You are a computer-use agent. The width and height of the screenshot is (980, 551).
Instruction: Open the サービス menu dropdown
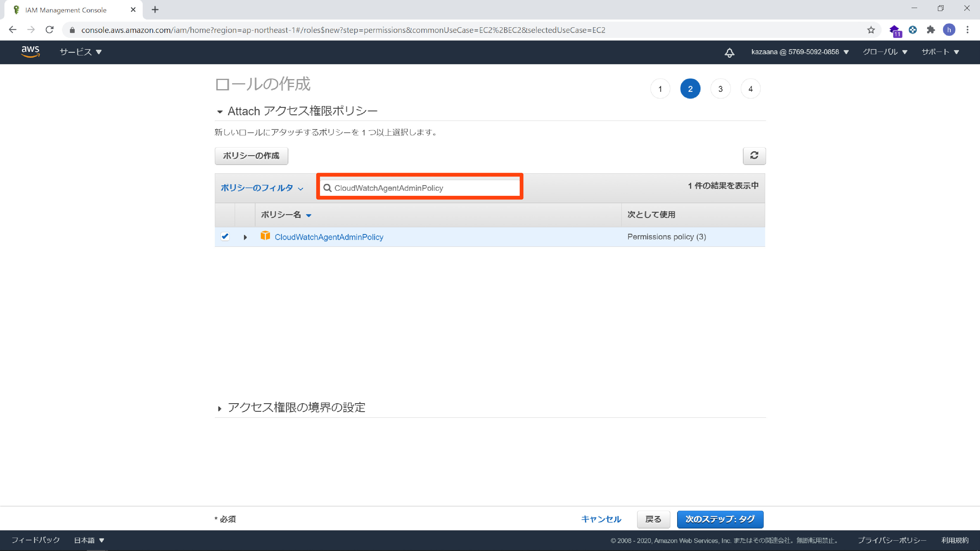80,52
